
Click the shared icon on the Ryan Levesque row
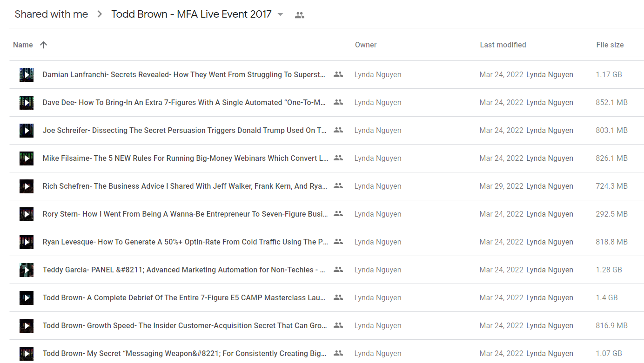(338, 242)
